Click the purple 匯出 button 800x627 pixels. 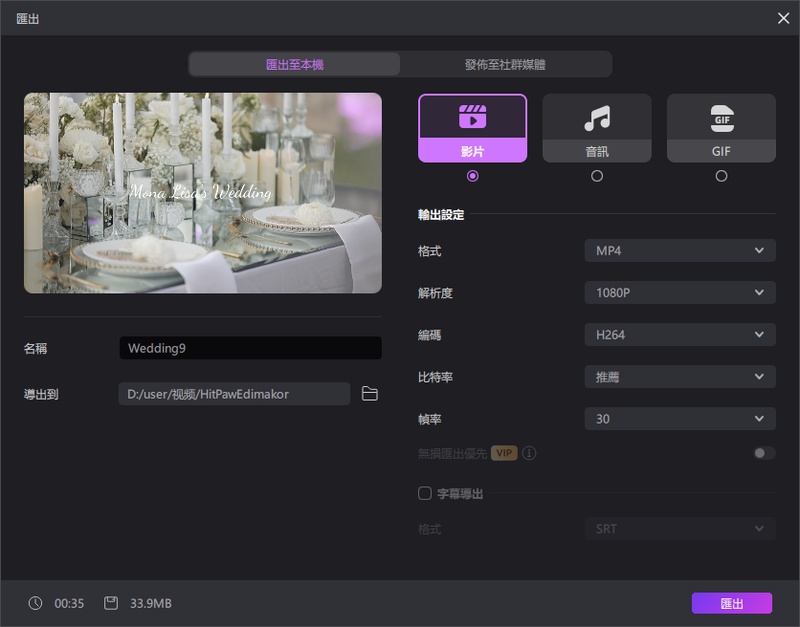[732, 603]
